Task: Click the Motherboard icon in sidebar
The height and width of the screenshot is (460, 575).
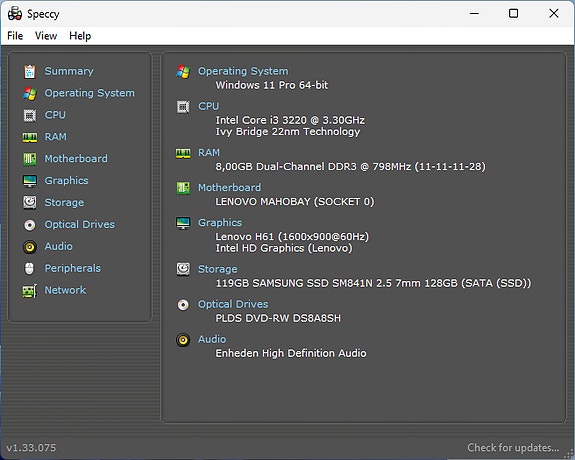Action: (30, 159)
